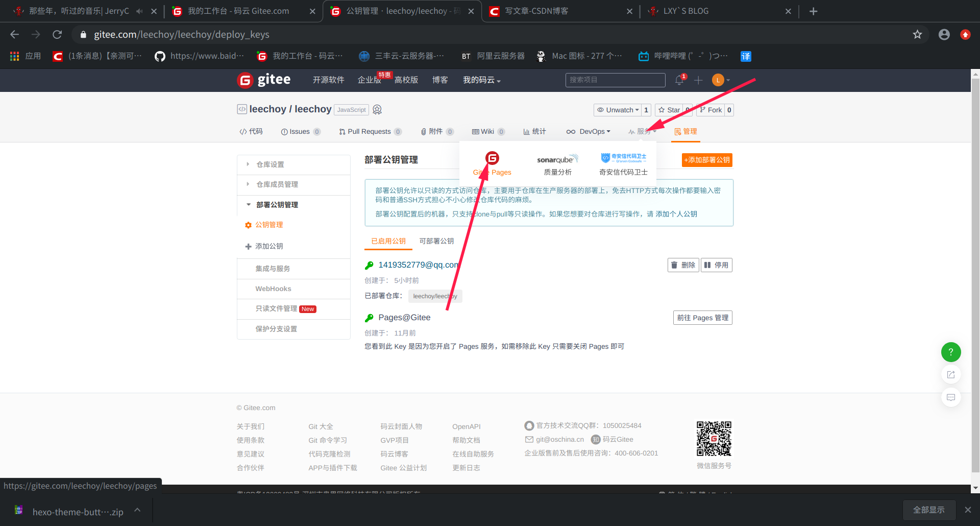980x526 pixels.
Task: Click the Gitee logo in header
Action: (x=264, y=80)
